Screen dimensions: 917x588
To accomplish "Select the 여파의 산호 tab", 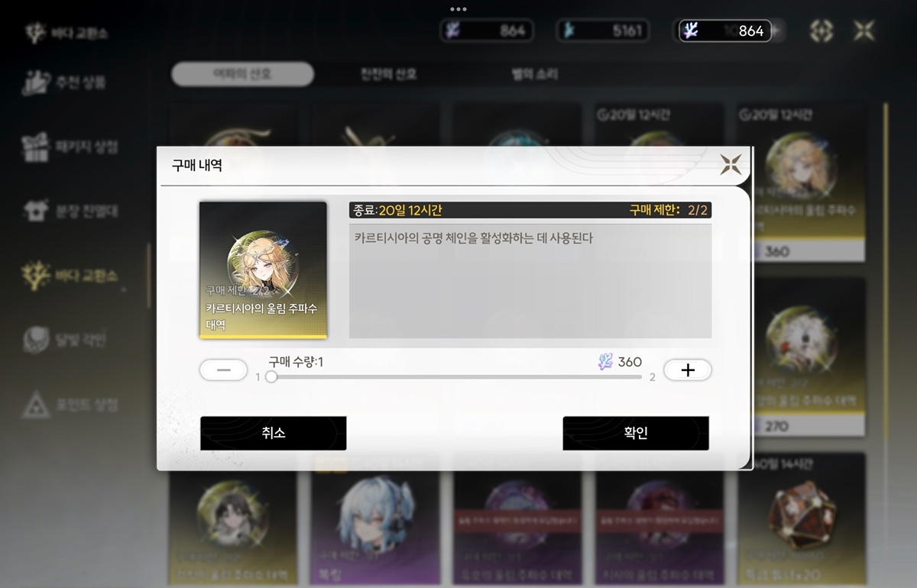I will (x=242, y=75).
